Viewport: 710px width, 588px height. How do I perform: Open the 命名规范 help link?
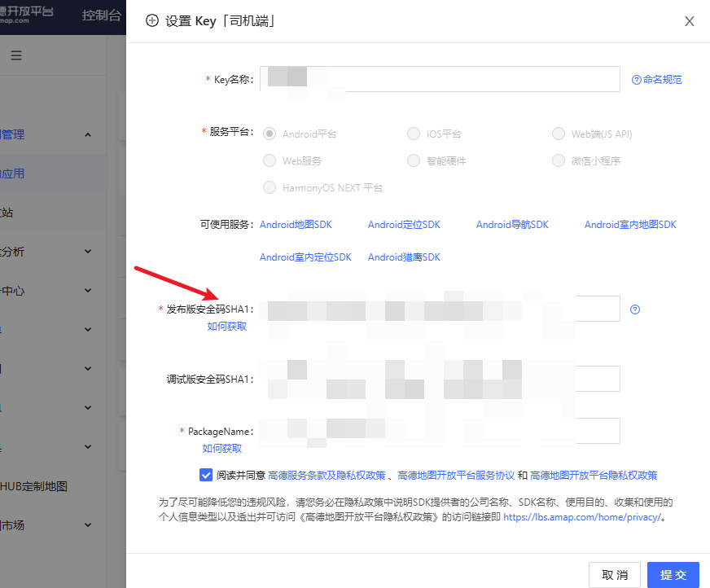(656, 80)
